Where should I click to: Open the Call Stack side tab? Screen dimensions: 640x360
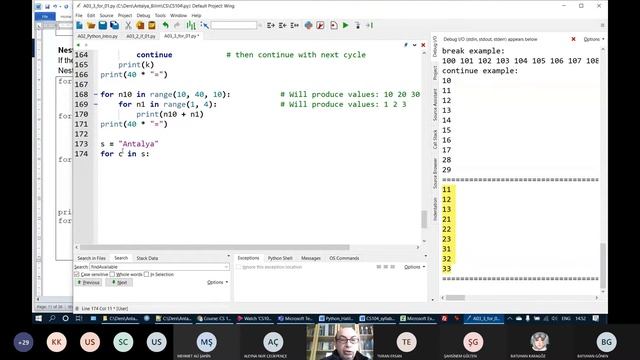[435, 139]
